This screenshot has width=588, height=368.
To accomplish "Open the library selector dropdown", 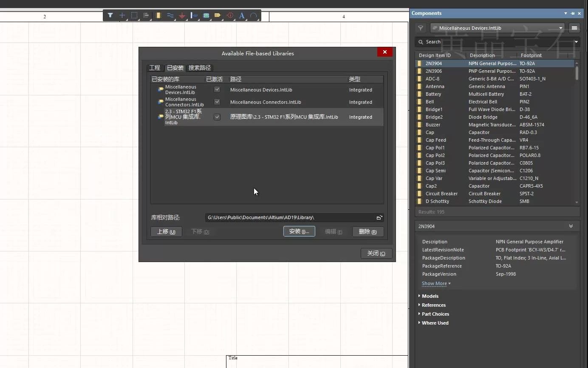I will coord(561,28).
